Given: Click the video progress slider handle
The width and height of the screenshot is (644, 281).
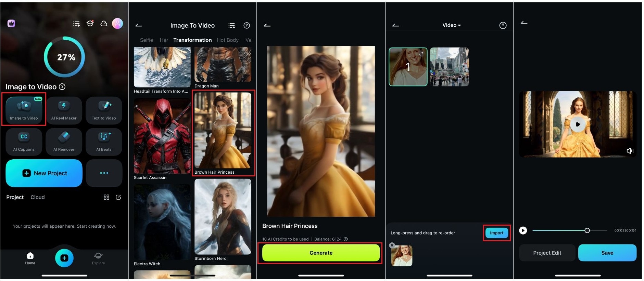Looking at the screenshot, I should pyautogui.click(x=587, y=230).
